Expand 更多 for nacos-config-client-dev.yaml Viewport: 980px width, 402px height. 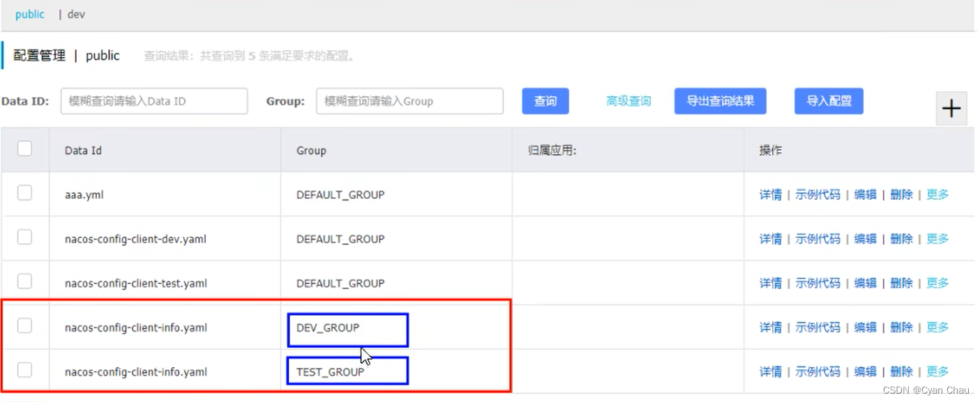pos(937,239)
